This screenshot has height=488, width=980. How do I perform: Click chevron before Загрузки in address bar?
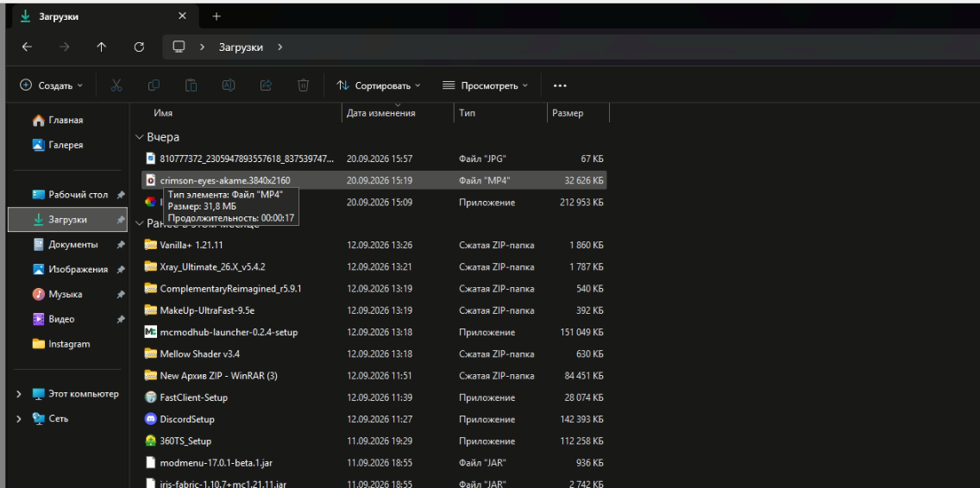point(203,47)
